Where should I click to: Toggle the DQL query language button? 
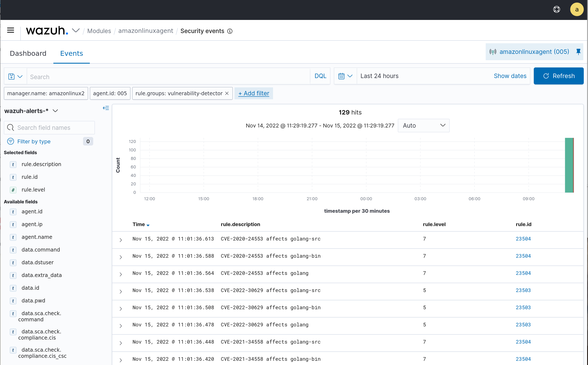click(x=320, y=76)
